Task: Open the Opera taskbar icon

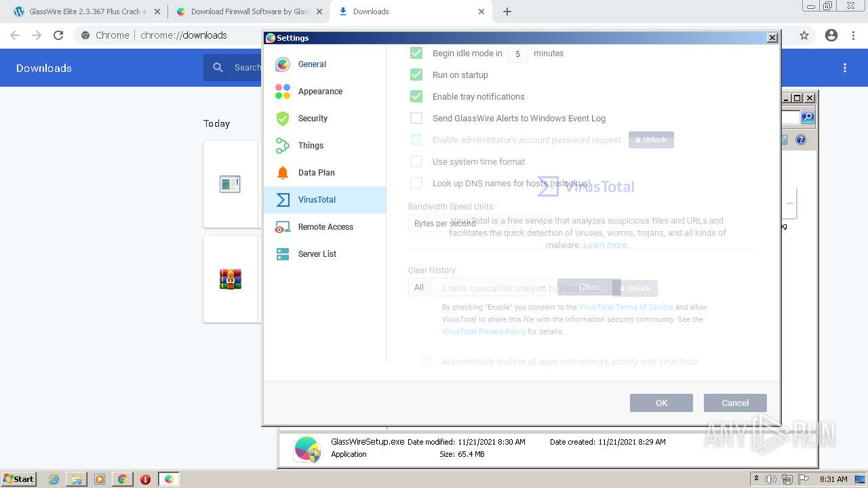Action: pyautogui.click(x=145, y=479)
